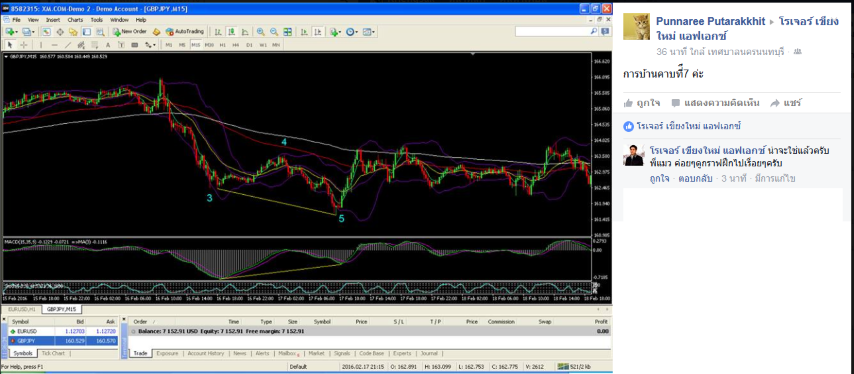
Task: Switch chart to candlesticks display
Action: tap(231, 32)
